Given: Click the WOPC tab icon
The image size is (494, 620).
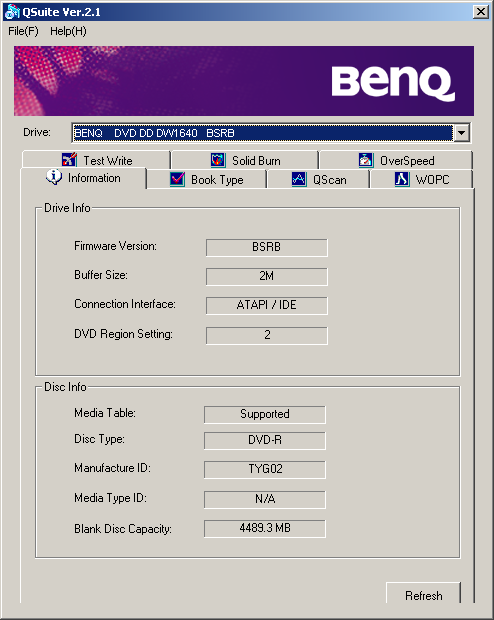Looking at the screenshot, I should 402,180.
